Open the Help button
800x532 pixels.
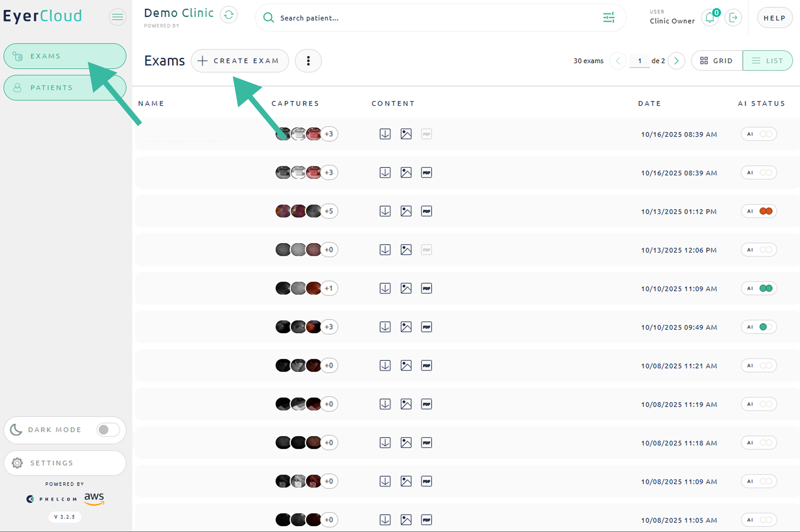pyautogui.click(x=775, y=18)
